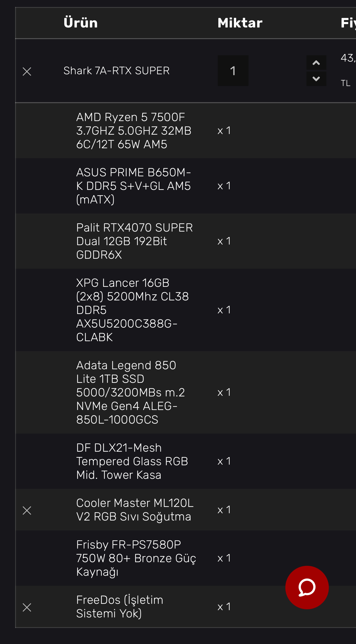Viewport: 356px width, 644px height.
Task: Remove Cooler Master ML120L liquid cooler
Action: 27,511
